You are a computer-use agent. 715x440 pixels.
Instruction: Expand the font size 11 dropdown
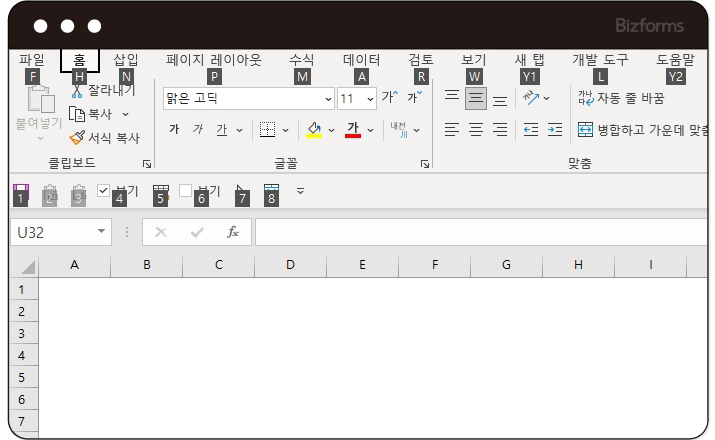[371, 99]
